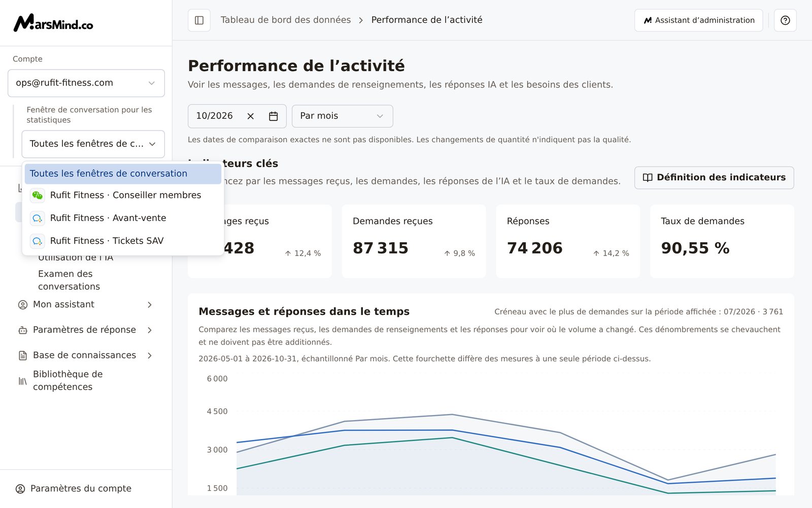Screen dimensions: 812x508
Task: Click the 9,8 % increase indicator
Action: click(459, 253)
